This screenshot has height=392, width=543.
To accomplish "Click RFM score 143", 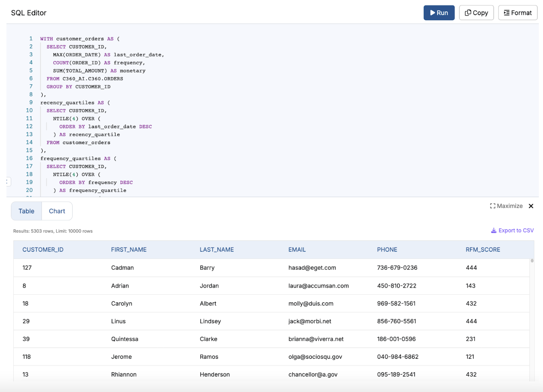I will [470, 286].
